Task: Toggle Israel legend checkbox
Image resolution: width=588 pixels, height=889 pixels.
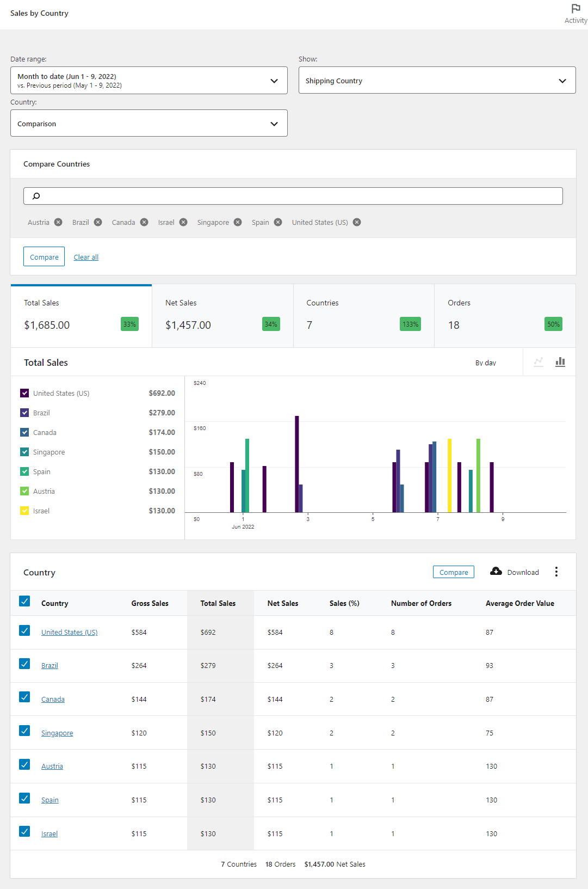Action: tap(24, 511)
